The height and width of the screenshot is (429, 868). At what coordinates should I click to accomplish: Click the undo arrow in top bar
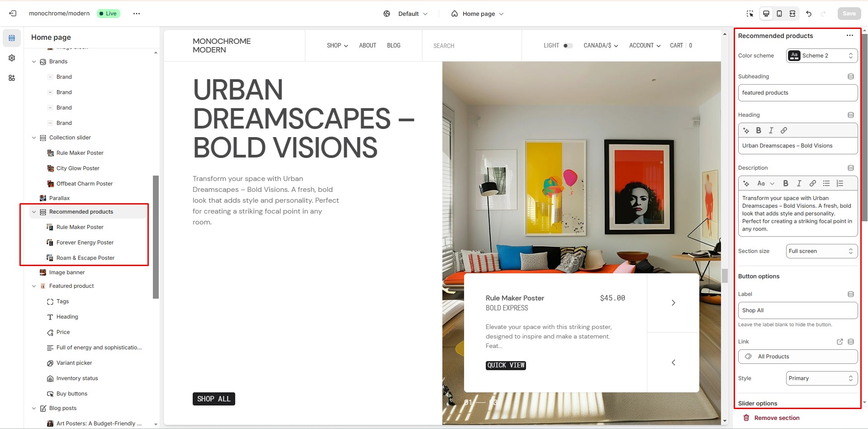809,14
